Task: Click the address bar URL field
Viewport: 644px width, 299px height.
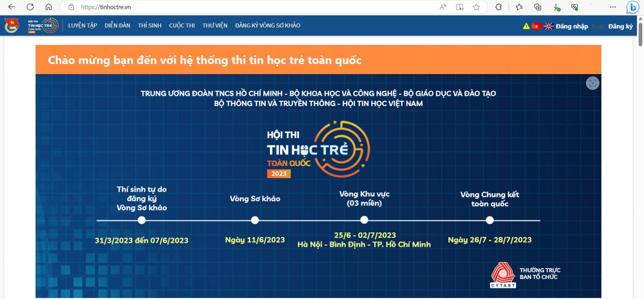Action: 237,7
